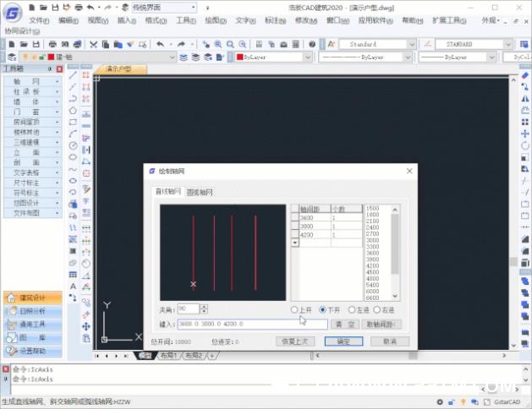Open the 文件 menu
This screenshot has height=409, width=532.
tap(39, 20)
